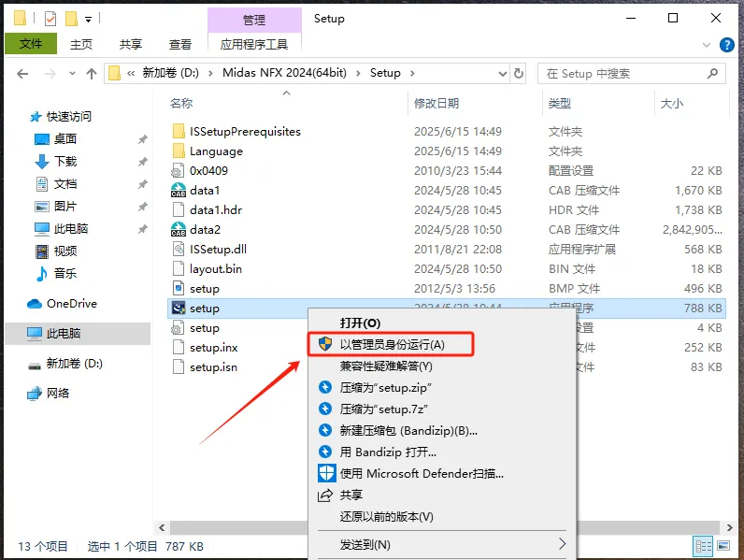Open 视频 in navigation pane
The width and height of the screenshot is (744, 560).
point(65,251)
